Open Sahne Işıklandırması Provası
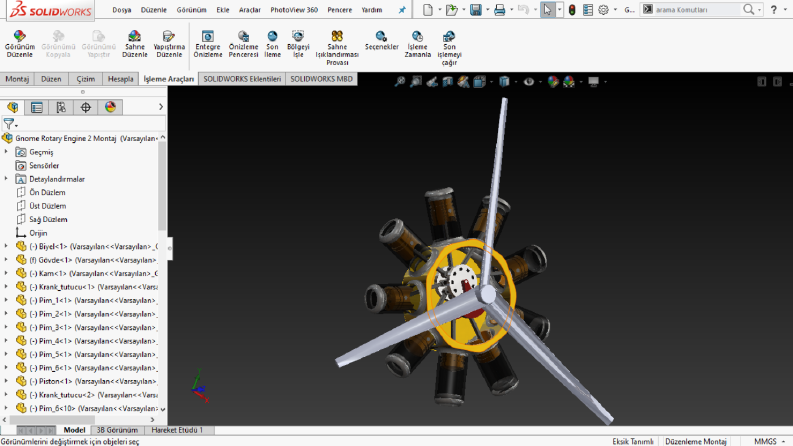793x446 pixels. 337,48
